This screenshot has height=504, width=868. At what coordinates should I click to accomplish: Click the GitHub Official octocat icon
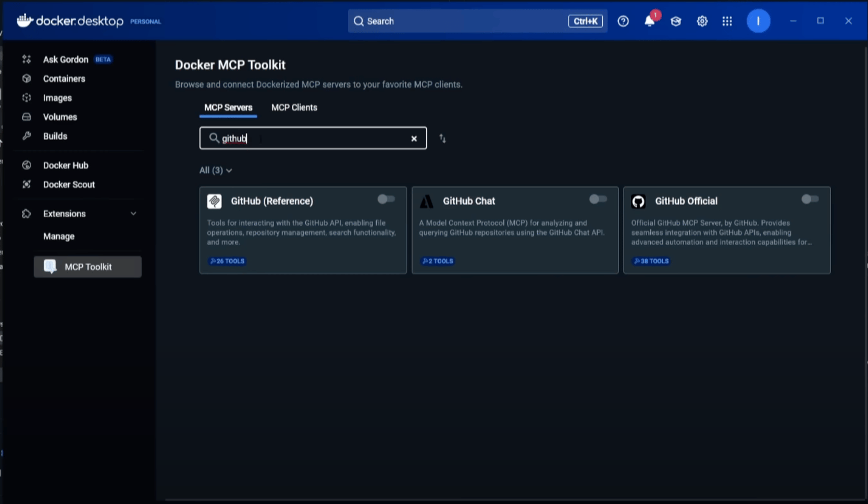click(x=638, y=201)
